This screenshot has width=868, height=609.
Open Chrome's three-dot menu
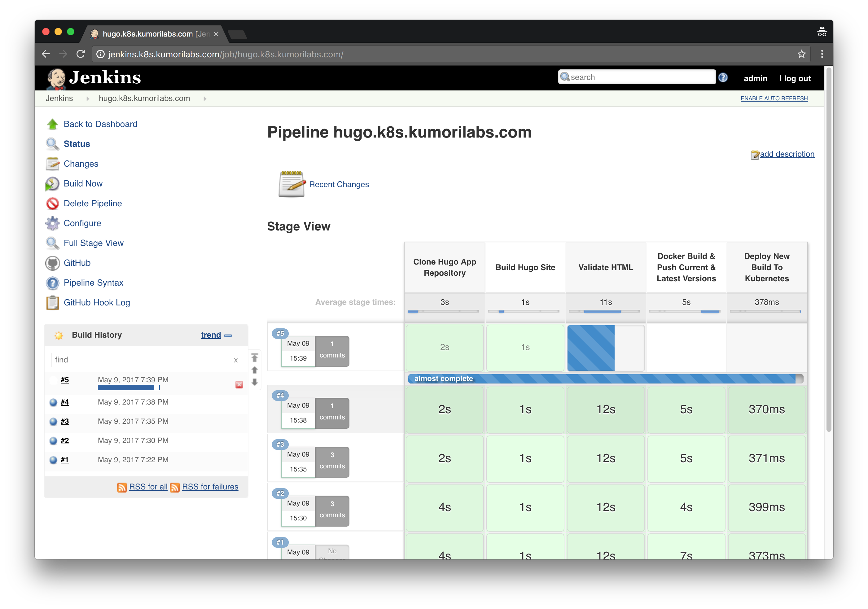pyautogui.click(x=822, y=54)
